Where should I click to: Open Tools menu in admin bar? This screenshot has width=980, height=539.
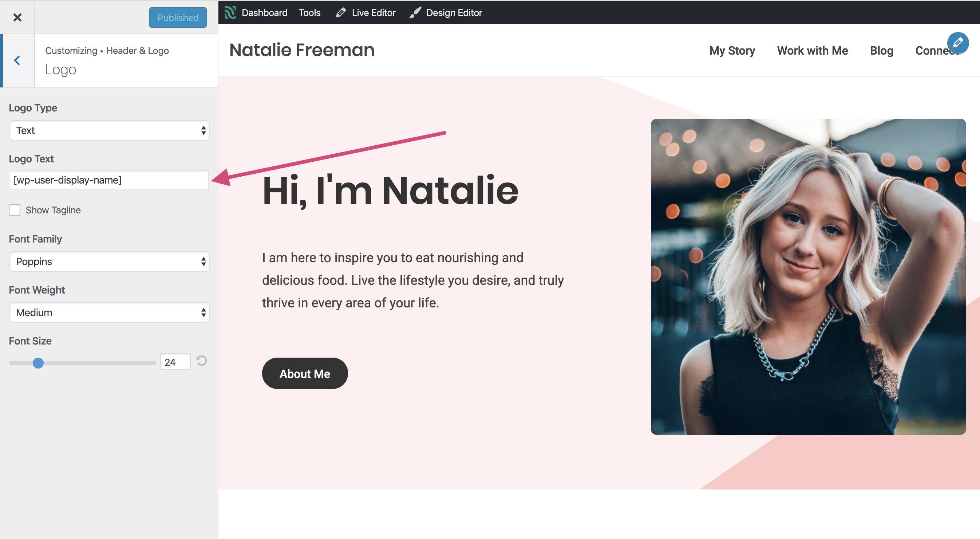pyautogui.click(x=309, y=12)
